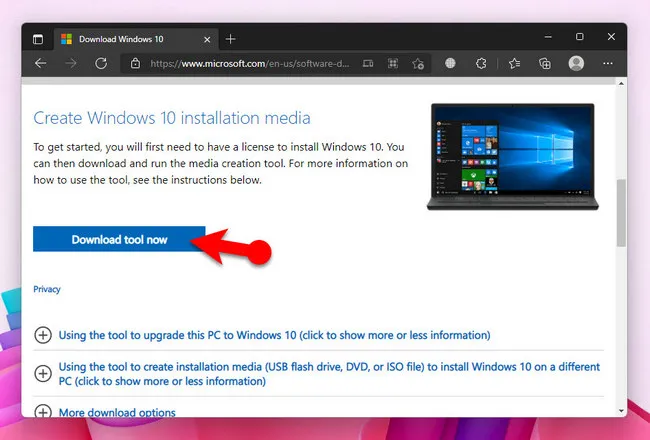650x440 pixels.
Task: Close the Edge browser window
Action: (611, 36)
